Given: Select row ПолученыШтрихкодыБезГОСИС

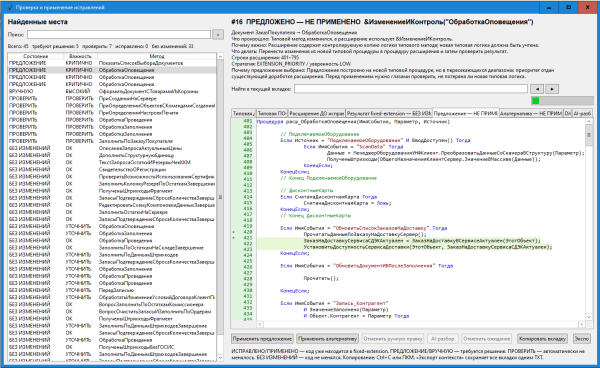Looking at the screenshot, I should (112, 347).
